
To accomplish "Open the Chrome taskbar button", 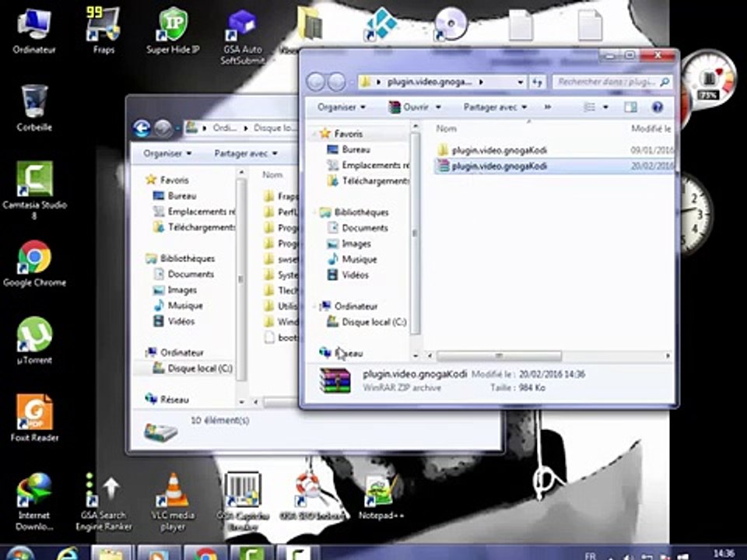I will (205, 553).
